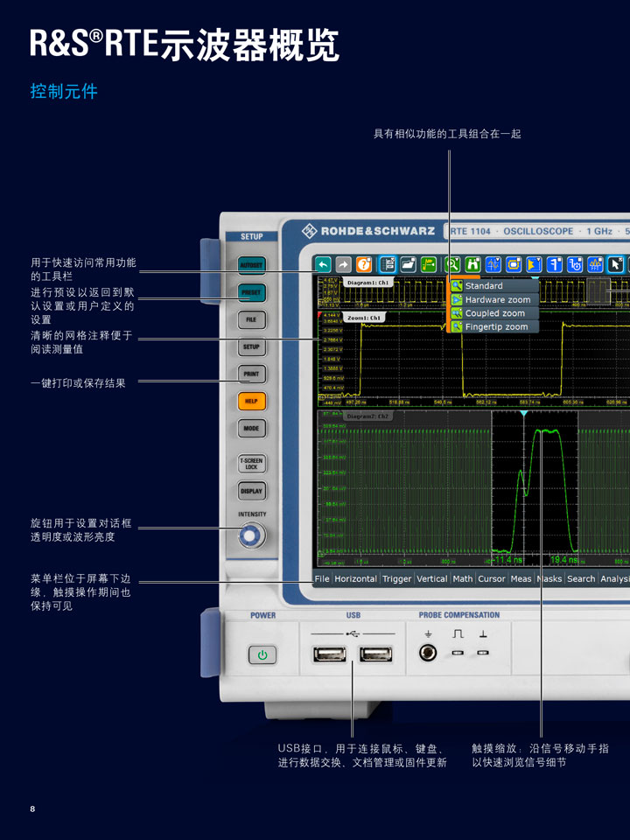The width and height of the screenshot is (630, 840).
Task: Select the blue waveform Cursor tool
Action: [x=493, y=264]
